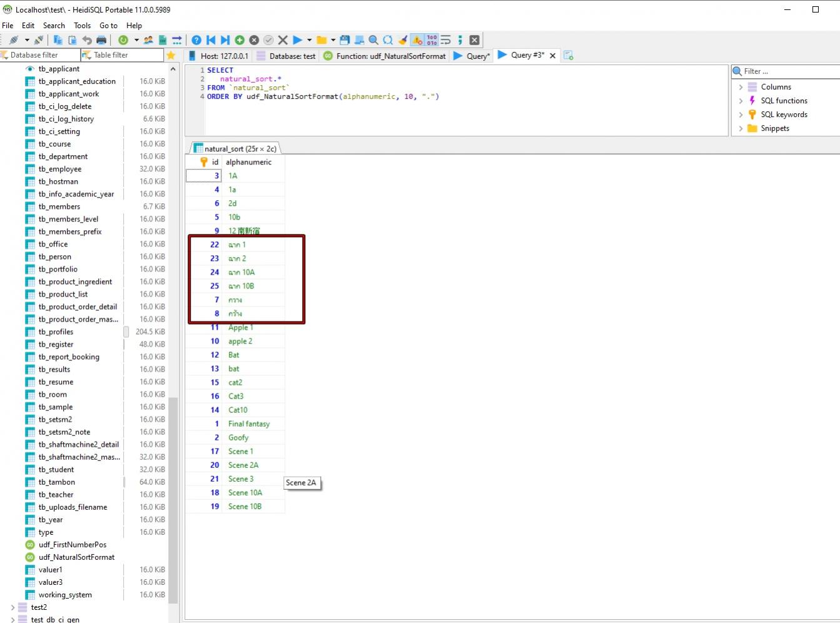Click the alphanumeric column header

coord(248,162)
